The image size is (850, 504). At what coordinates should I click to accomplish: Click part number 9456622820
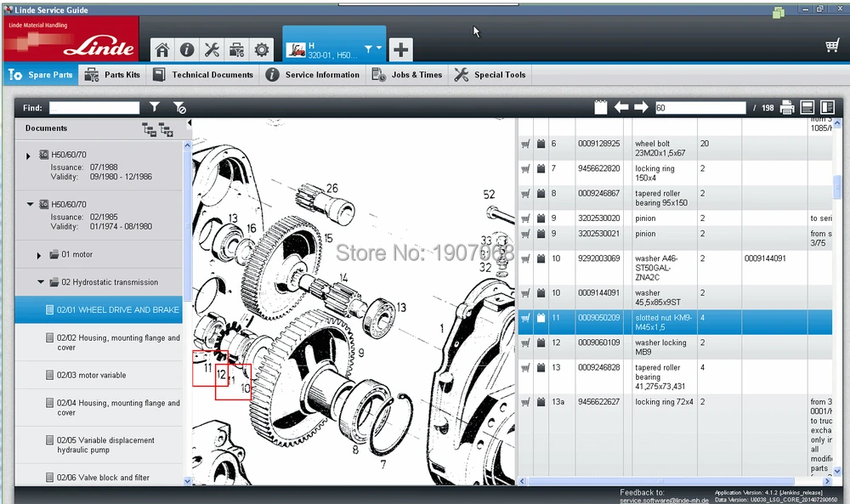[598, 168]
